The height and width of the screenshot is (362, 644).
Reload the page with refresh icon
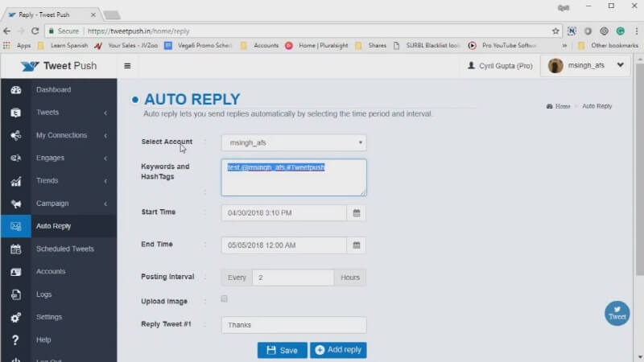35,31
